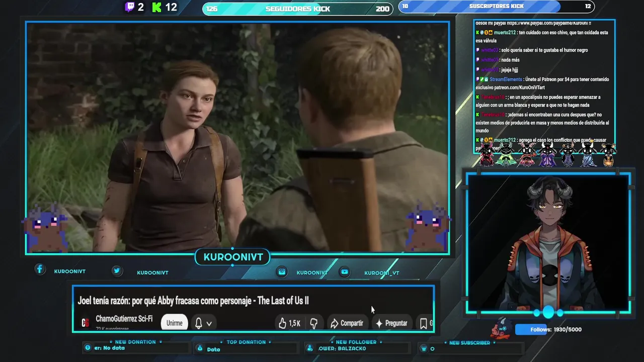
Task: Click the Compartir share button
Action: click(x=347, y=323)
